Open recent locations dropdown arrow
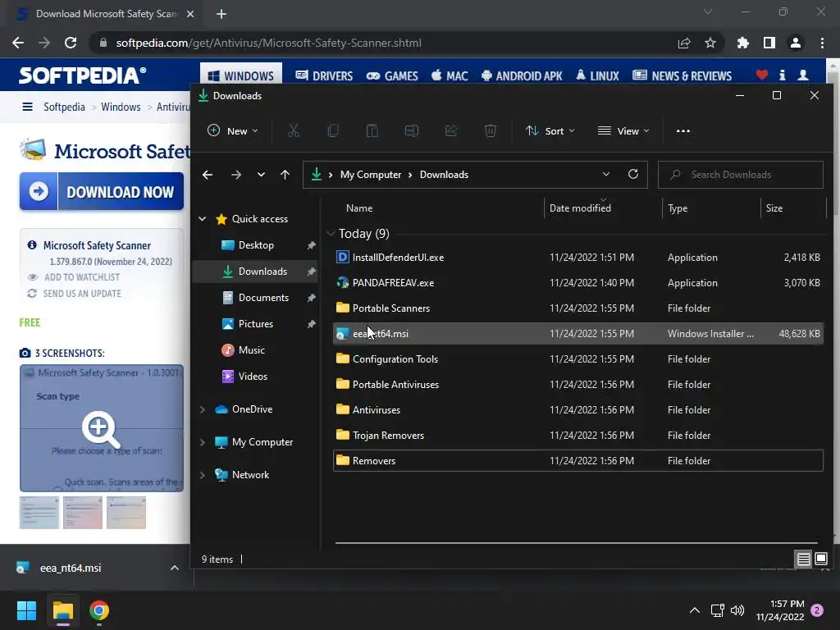 tap(261, 175)
